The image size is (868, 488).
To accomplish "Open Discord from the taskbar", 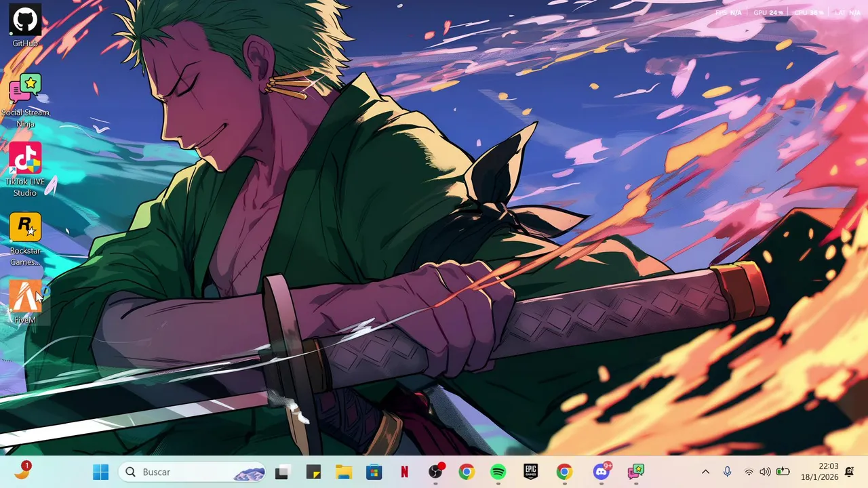I will tap(601, 472).
